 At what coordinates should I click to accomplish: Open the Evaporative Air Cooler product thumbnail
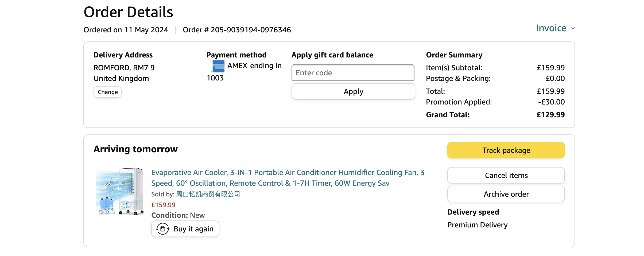point(120,191)
